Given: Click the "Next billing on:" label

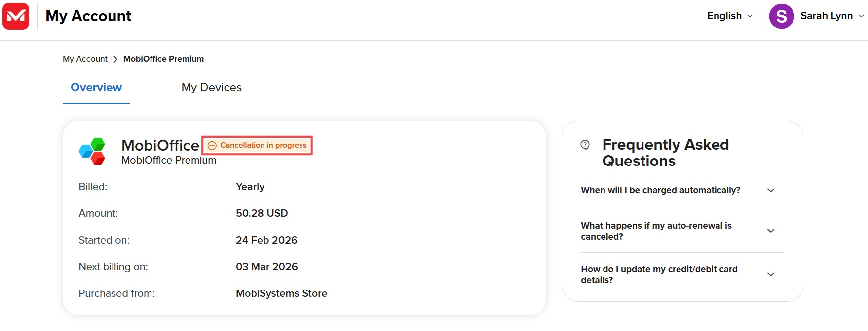Looking at the screenshot, I should pyautogui.click(x=113, y=267).
